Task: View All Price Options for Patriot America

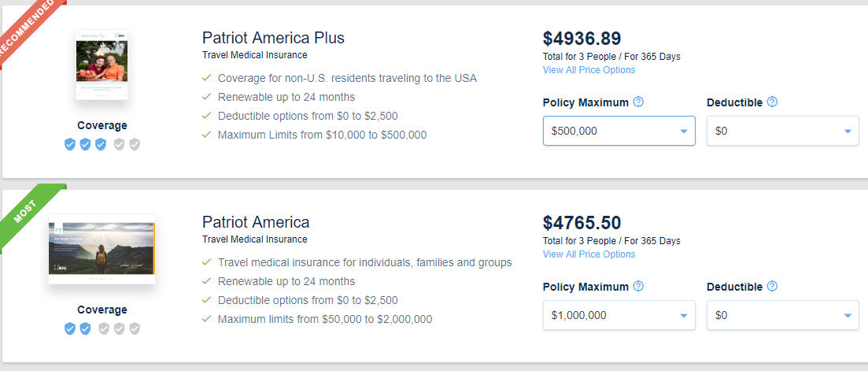Action: point(589,254)
